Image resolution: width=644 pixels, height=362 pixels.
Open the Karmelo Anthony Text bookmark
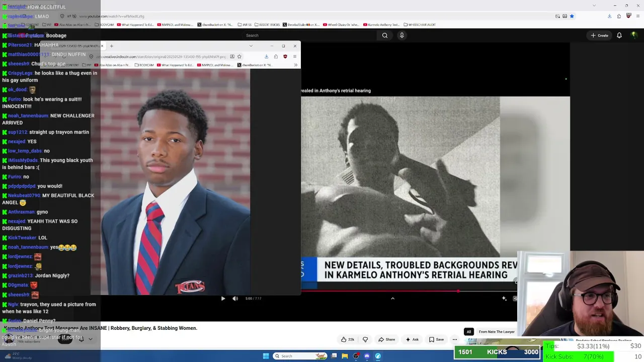381,25
